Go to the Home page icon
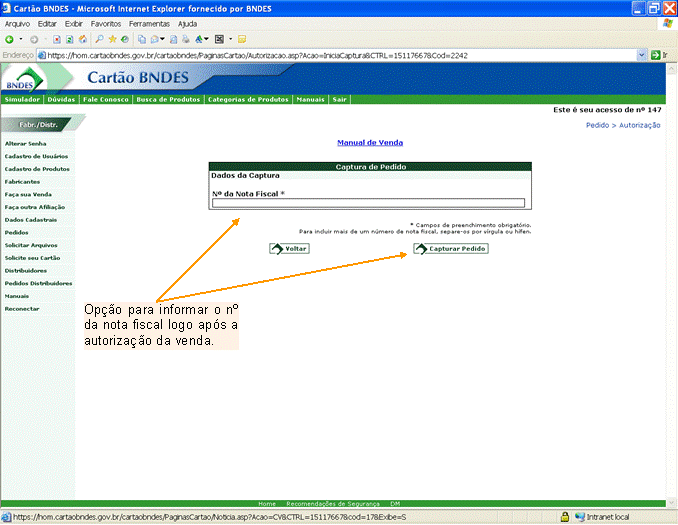Screen dimensions: 678x525 (83, 40)
